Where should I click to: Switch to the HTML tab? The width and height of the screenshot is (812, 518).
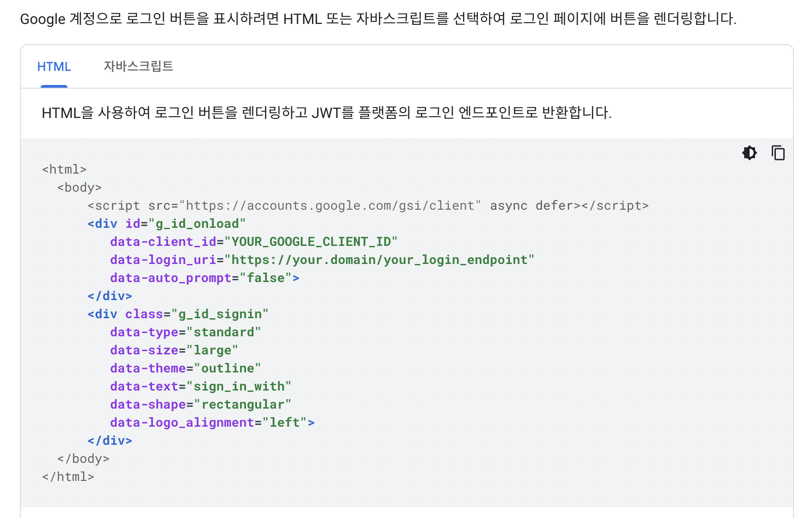pyautogui.click(x=54, y=66)
